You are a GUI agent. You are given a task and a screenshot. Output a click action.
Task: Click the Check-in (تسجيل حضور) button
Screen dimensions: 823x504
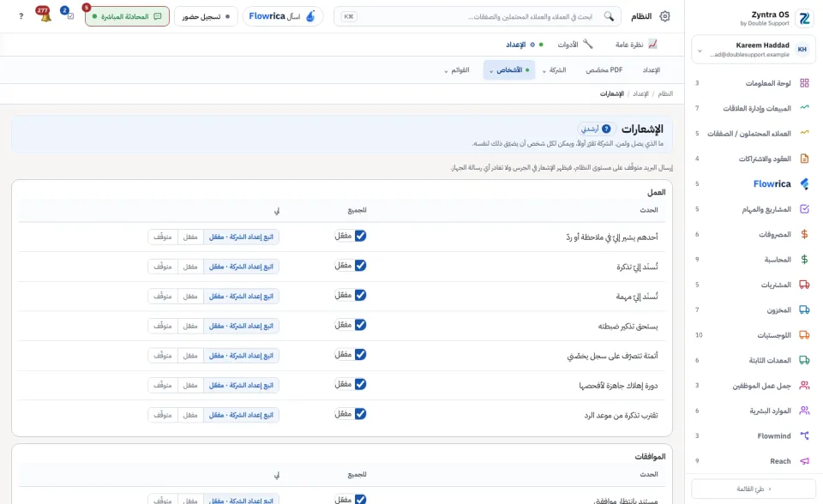tap(206, 16)
